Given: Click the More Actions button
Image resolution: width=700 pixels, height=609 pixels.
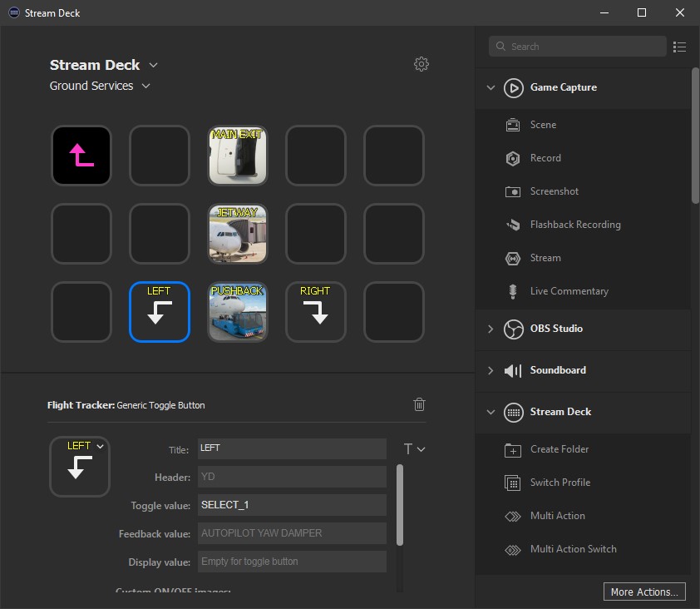Looking at the screenshot, I should pyautogui.click(x=645, y=592).
